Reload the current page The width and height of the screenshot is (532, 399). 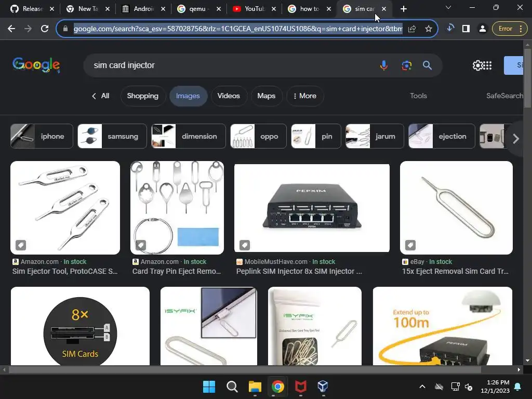click(x=45, y=29)
